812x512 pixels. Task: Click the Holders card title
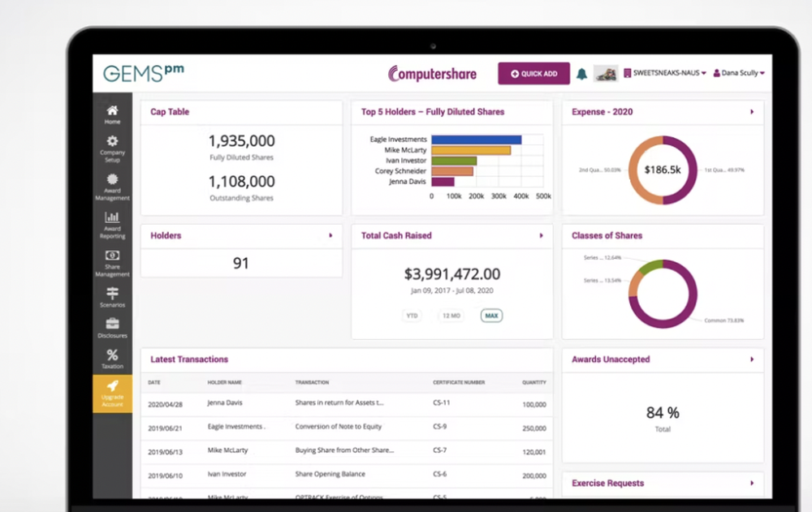point(166,235)
